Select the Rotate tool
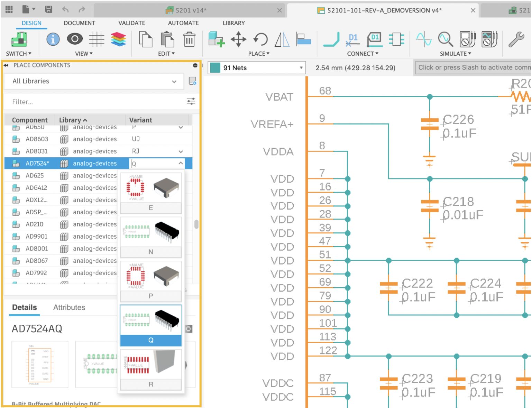Viewport: 532px width, 408px height. pyautogui.click(x=260, y=39)
